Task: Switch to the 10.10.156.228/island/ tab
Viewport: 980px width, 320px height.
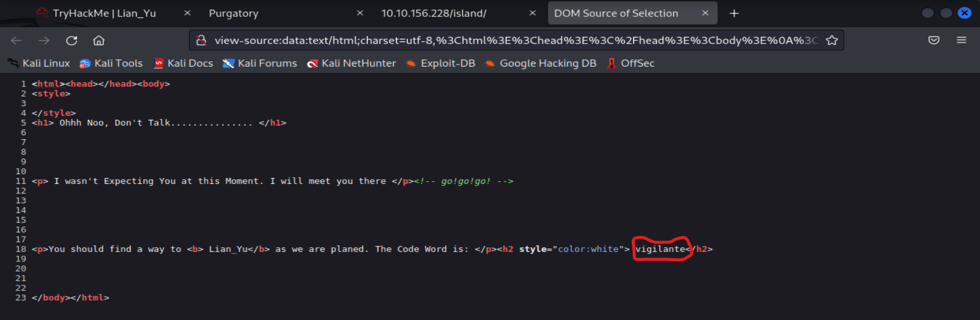Action: (x=434, y=13)
